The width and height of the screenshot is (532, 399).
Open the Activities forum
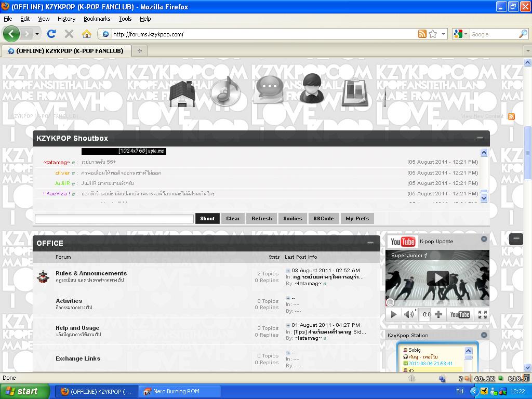(69, 301)
